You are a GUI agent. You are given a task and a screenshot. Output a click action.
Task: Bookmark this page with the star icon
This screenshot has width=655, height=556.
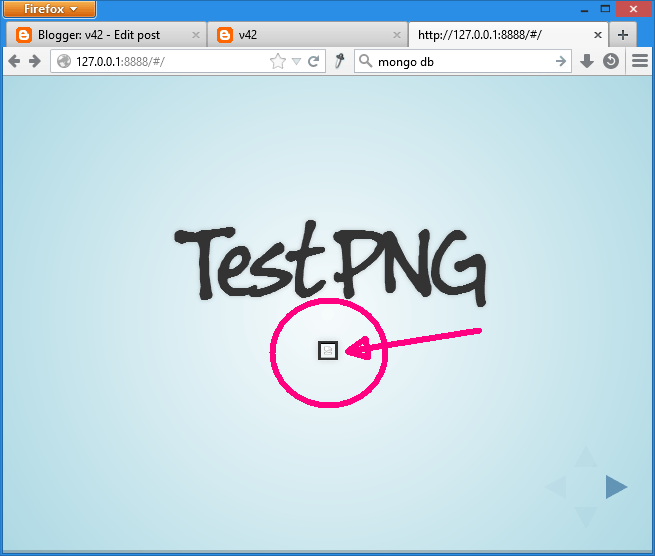(x=278, y=62)
